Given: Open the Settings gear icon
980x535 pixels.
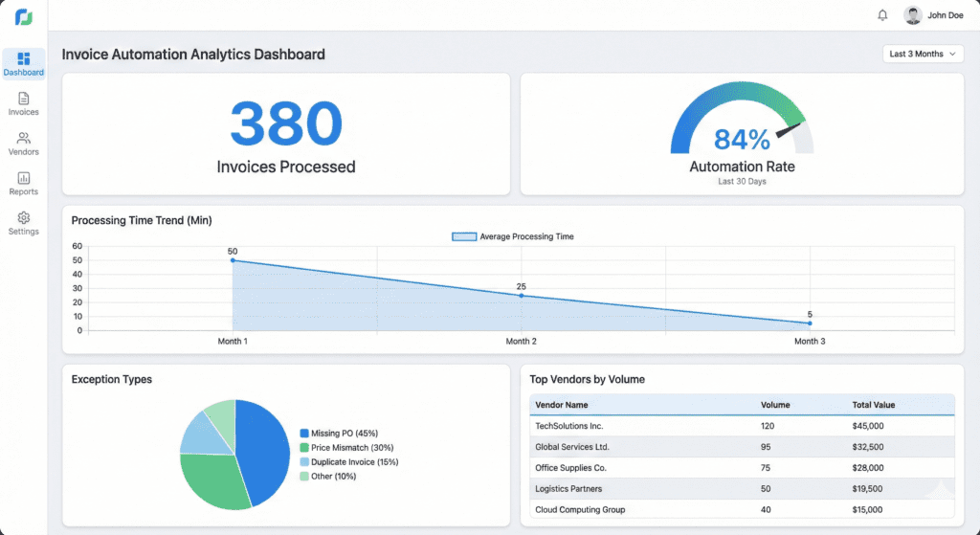Looking at the screenshot, I should point(24,218).
